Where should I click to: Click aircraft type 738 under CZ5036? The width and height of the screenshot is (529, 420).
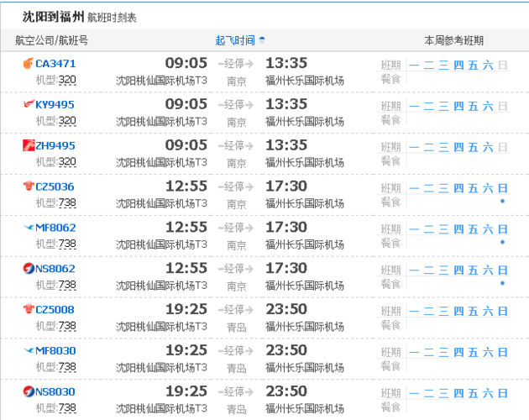pos(67,203)
